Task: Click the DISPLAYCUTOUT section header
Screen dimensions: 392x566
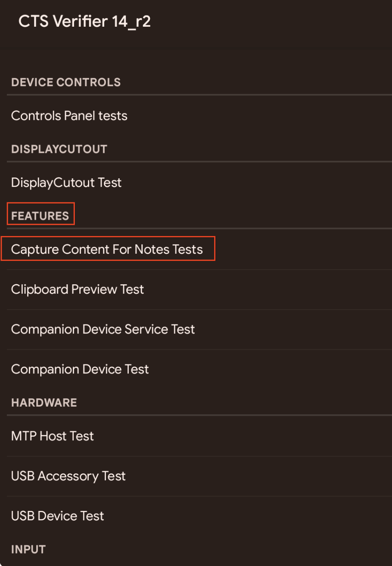Action: pyautogui.click(x=59, y=149)
